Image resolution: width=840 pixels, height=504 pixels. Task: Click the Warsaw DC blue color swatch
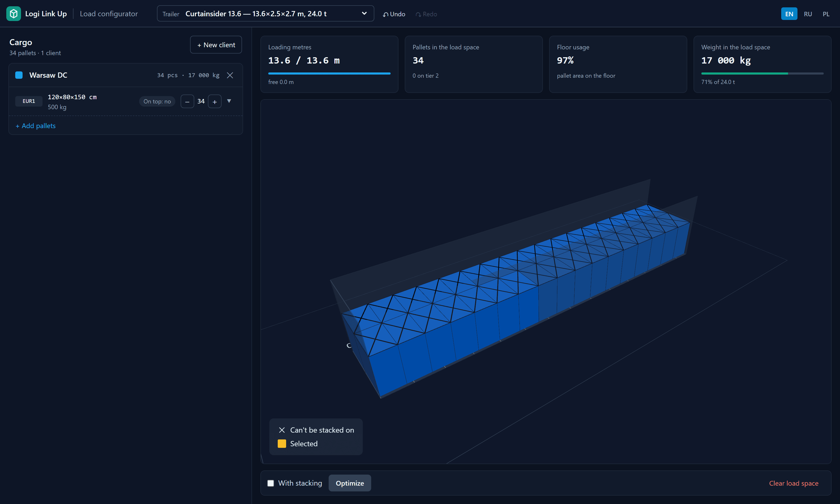[19, 75]
